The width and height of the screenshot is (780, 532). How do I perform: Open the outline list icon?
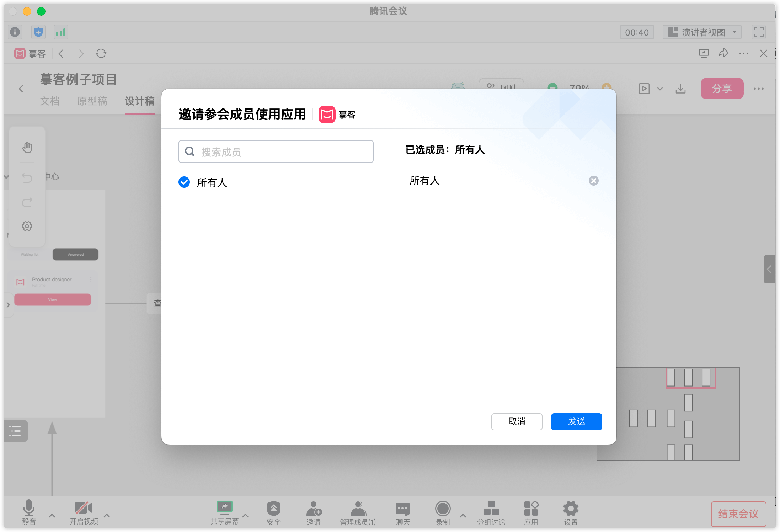point(15,431)
